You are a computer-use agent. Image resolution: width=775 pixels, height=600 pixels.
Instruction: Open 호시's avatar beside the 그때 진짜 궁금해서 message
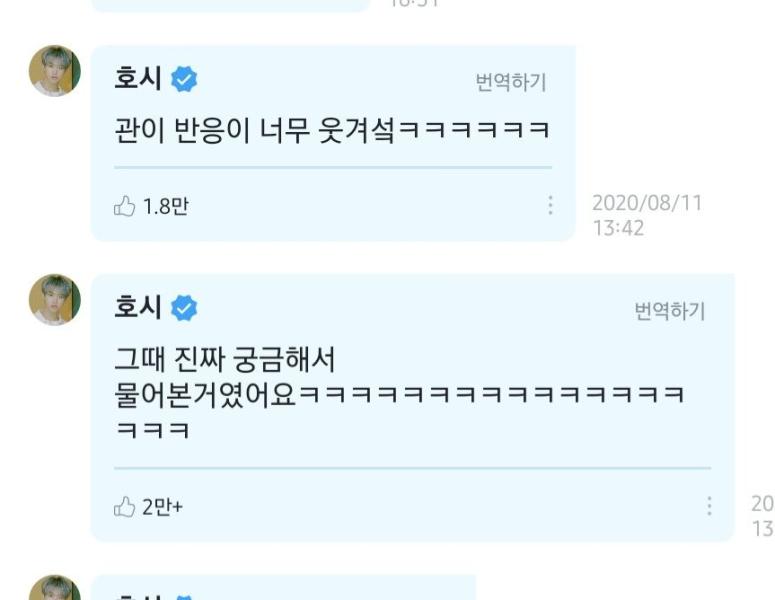(x=54, y=300)
